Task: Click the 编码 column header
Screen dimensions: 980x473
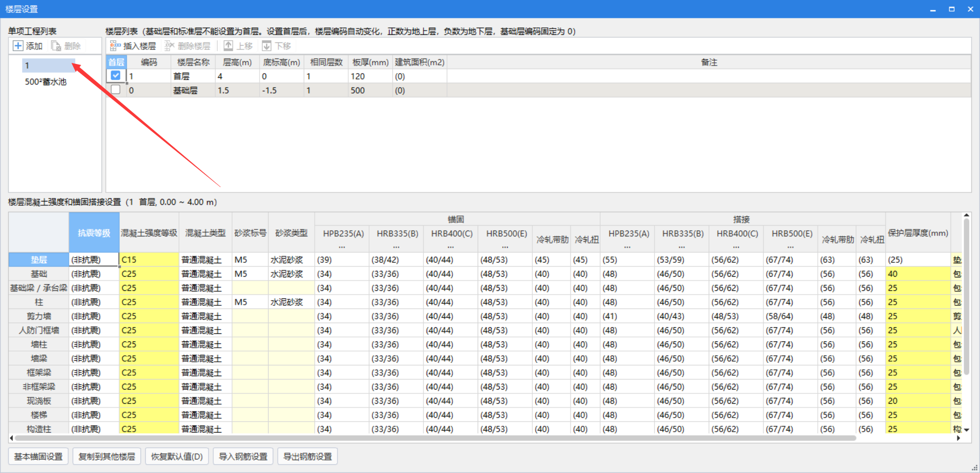Action: click(149, 62)
